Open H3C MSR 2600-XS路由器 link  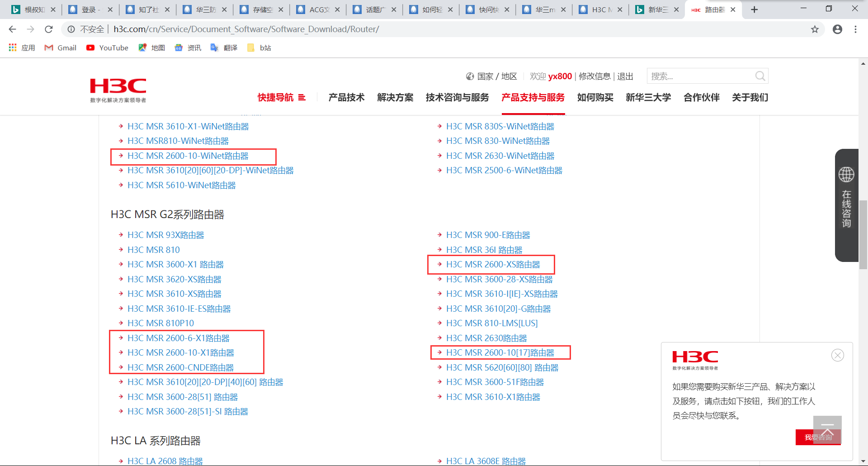click(x=493, y=265)
